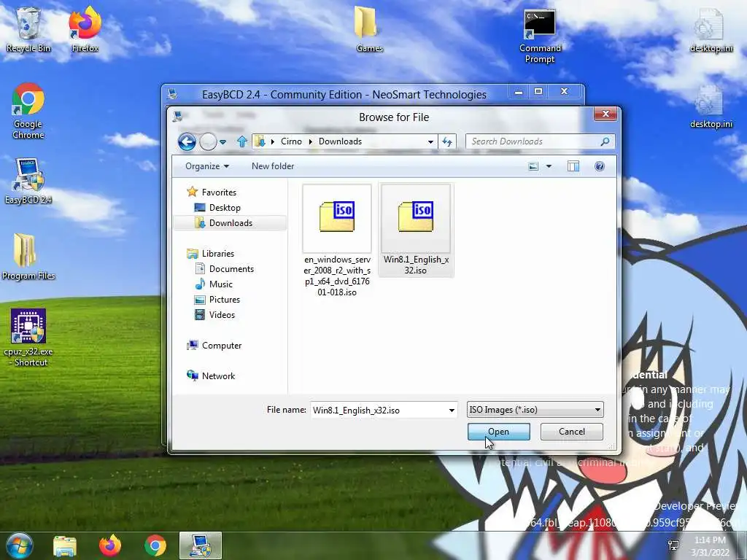Click the grayed Forward arrow in the dialog
The height and width of the screenshot is (560, 747).
[x=208, y=141]
